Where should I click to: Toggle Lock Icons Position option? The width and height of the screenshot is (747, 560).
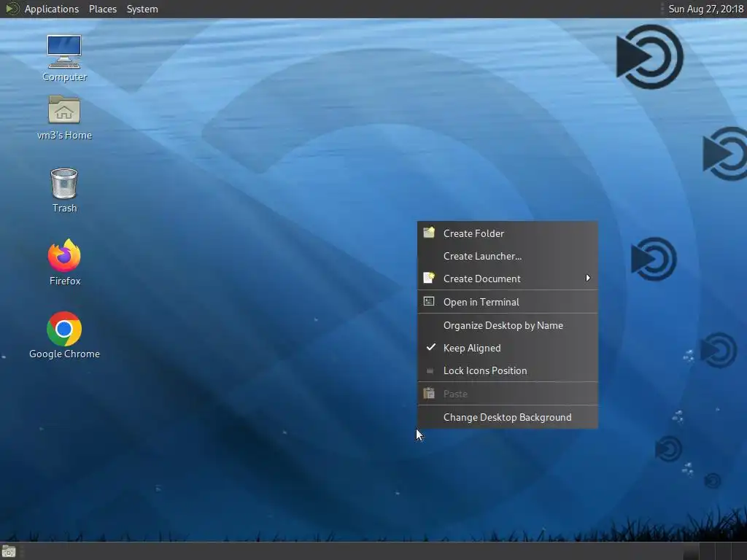tap(508, 370)
